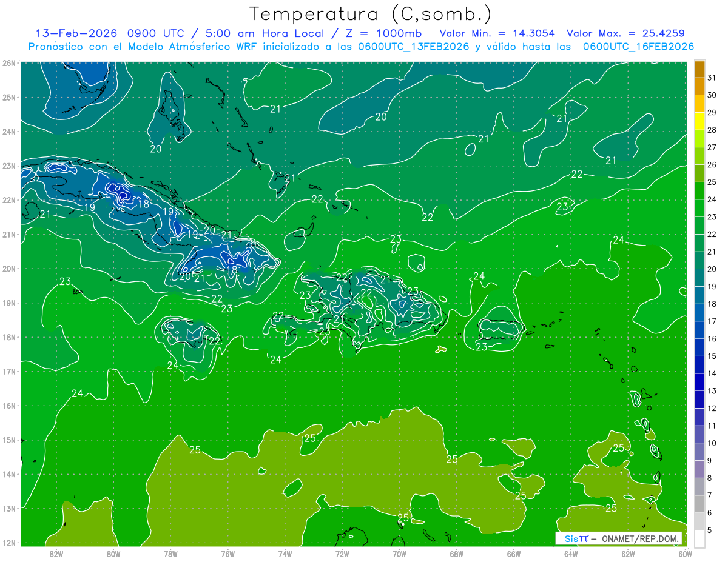The height and width of the screenshot is (562, 728).
Task: Click the "62W" longitude label
Action: (628, 553)
